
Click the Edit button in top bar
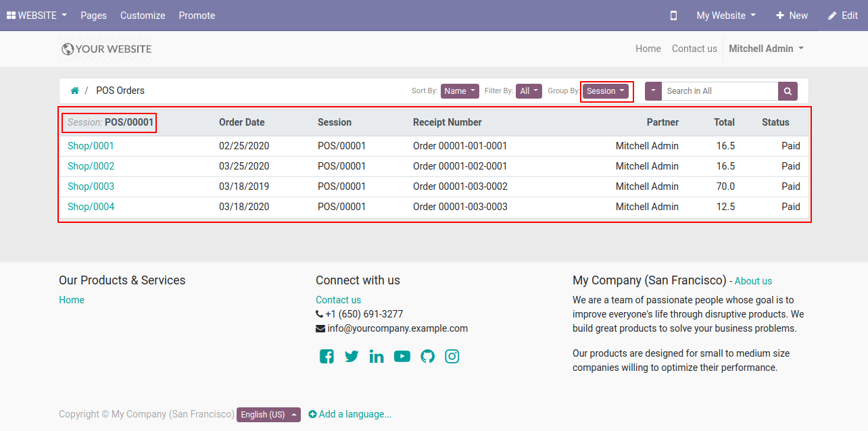tap(843, 16)
